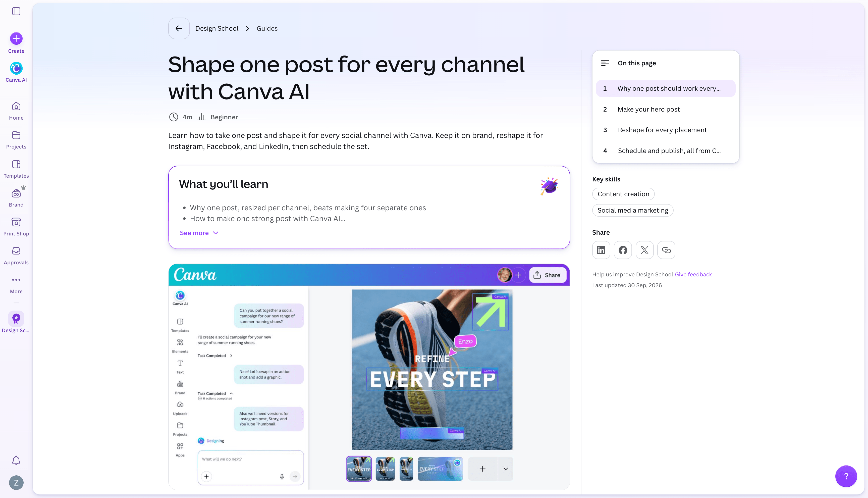Open the Z account avatar

point(16,483)
